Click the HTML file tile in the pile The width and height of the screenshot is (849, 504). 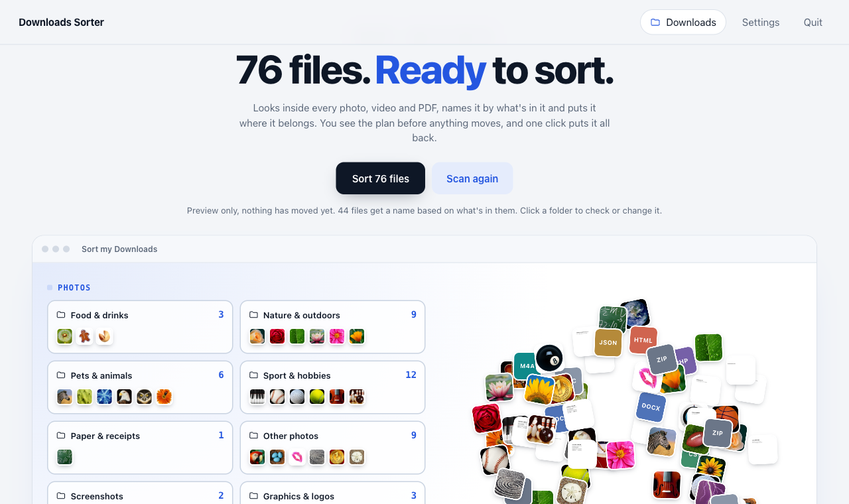[x=643, y=340]
